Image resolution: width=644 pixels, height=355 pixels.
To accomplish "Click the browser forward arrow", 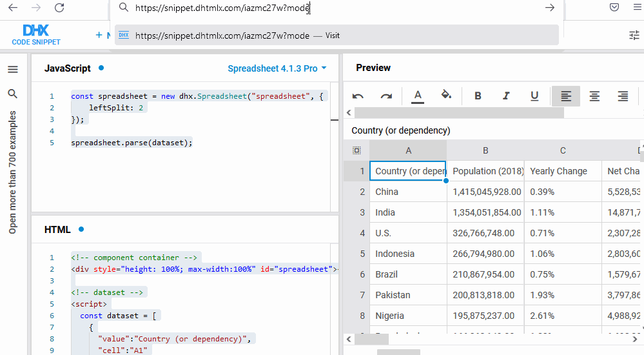I will pyautogui.click(x=36, y=8).
